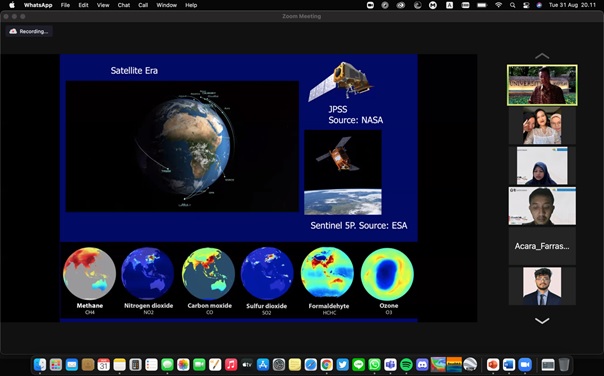Select the woman in hijab video thumbnail
Screen dimensions: 604x376
[x=542, y=166]
